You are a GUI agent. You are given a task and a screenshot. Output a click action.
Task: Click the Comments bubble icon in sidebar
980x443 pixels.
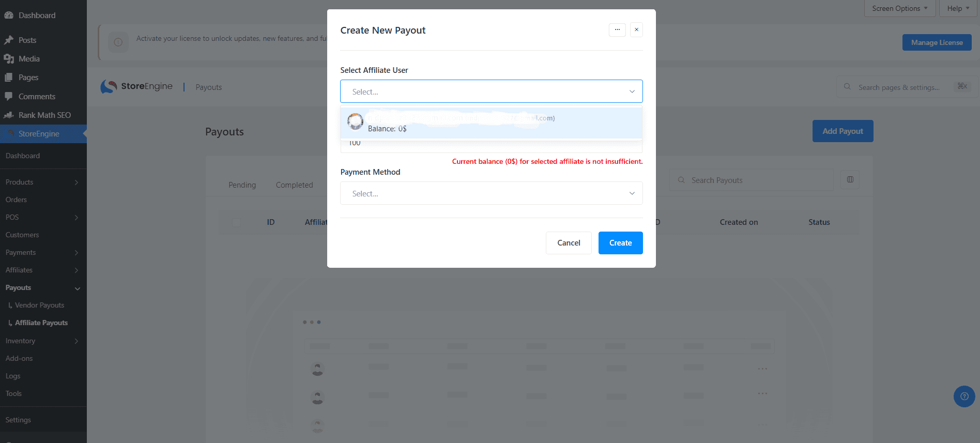(x=9, y=96)
